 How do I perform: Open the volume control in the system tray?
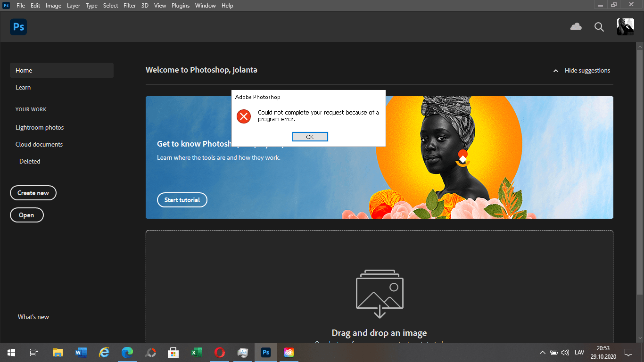(565, 352)
